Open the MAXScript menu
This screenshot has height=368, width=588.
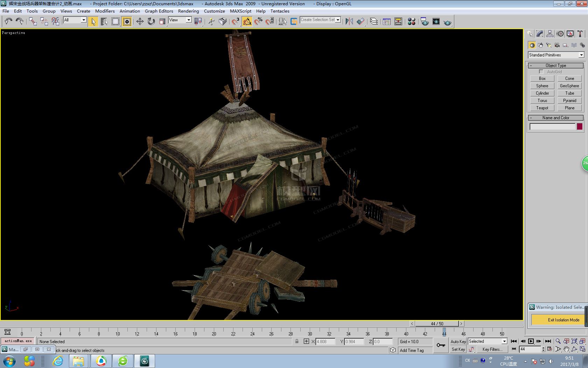(x=240, y=11)
